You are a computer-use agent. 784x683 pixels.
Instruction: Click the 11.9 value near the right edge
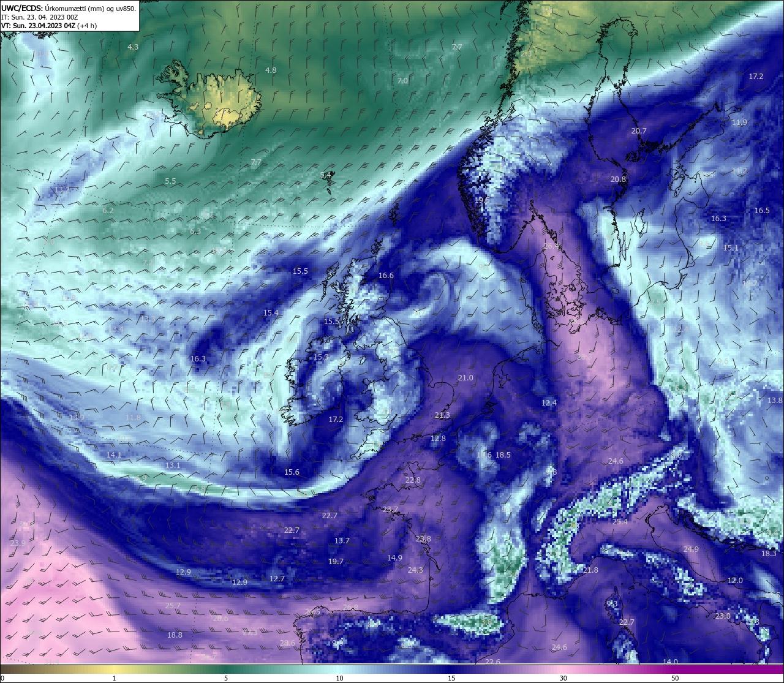coord(739,123)
